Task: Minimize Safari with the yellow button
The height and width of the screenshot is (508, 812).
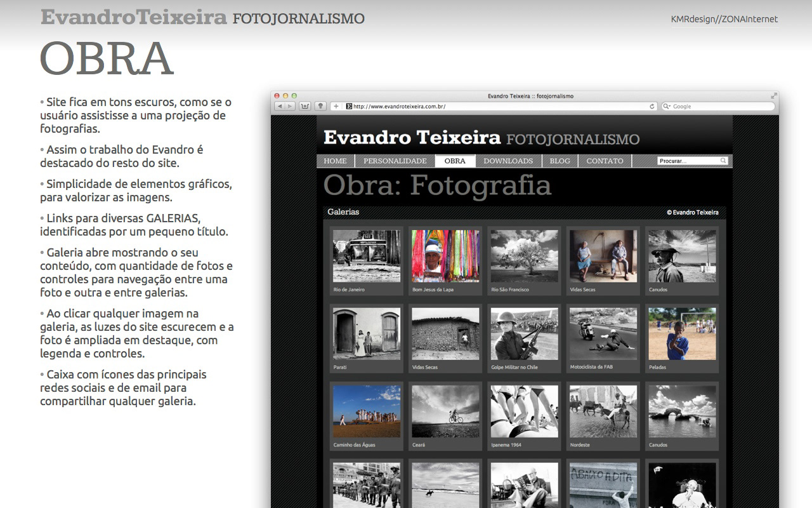Action: [285, 96]
